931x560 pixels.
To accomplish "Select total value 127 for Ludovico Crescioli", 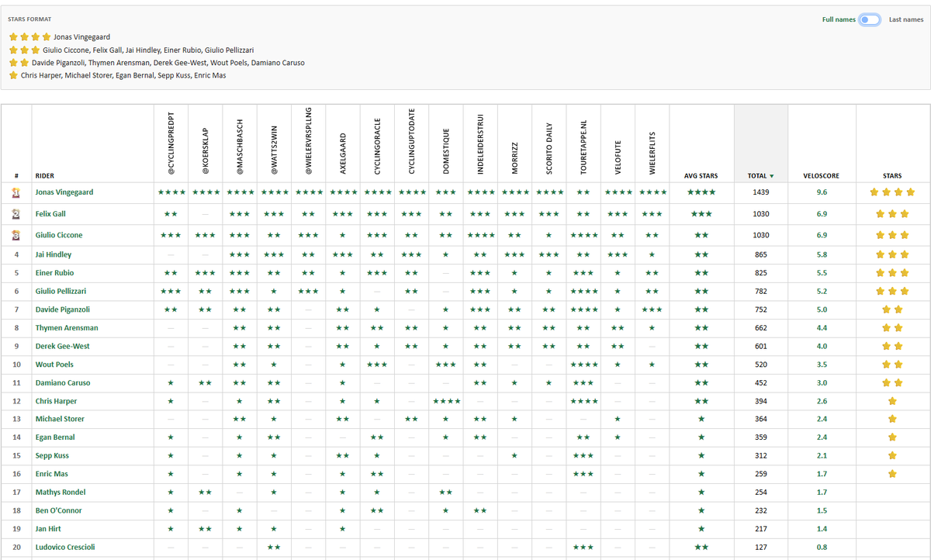I will [x=761, y=547].
